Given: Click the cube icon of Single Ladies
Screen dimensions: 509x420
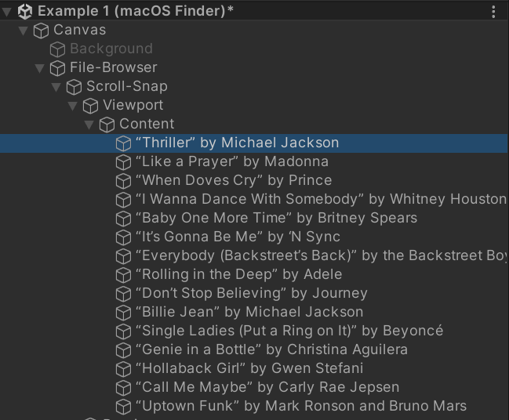Looking at the screenshot, I should pyautogui.click(x=123, y=331).
